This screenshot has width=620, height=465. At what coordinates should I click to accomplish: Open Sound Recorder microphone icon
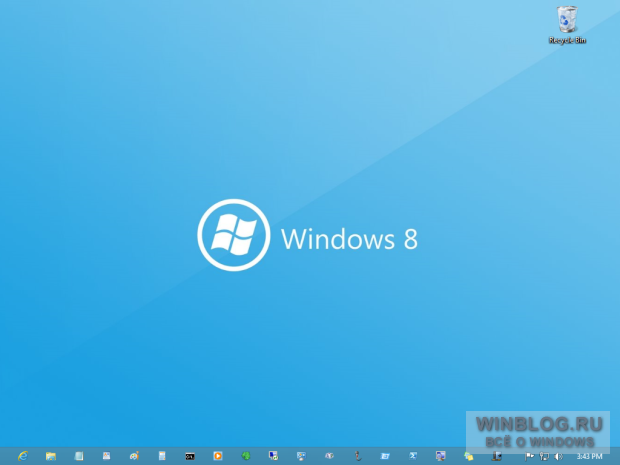click(357, 456)
